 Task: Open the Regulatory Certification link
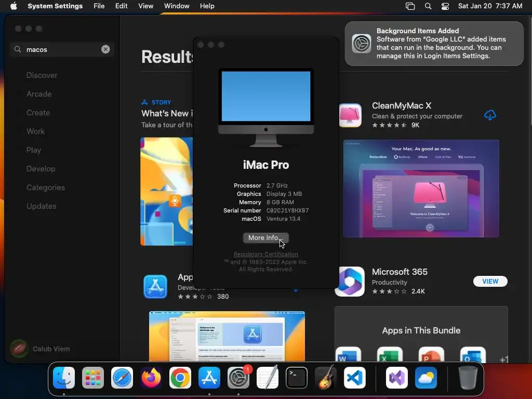click(x=265, y=254)
